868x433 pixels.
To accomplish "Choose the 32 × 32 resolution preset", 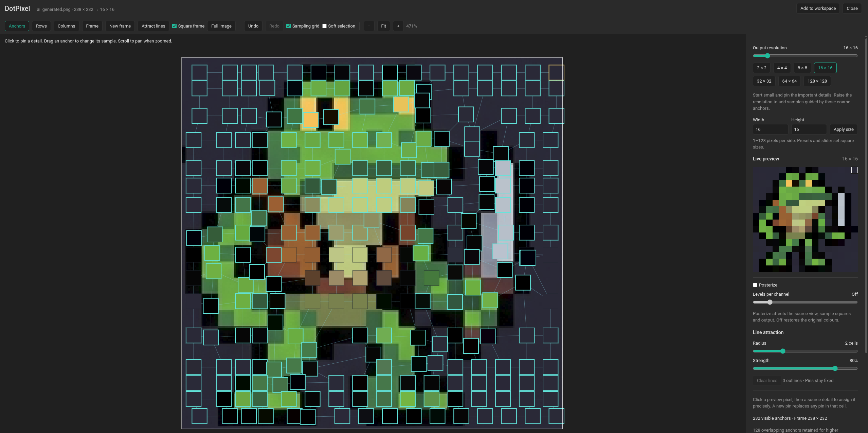I will point(764,81).
